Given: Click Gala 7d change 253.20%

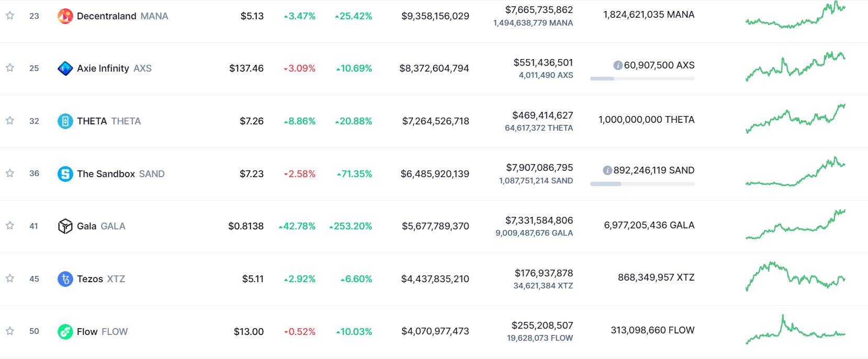Looking at the screenshot, I should 351,226.
